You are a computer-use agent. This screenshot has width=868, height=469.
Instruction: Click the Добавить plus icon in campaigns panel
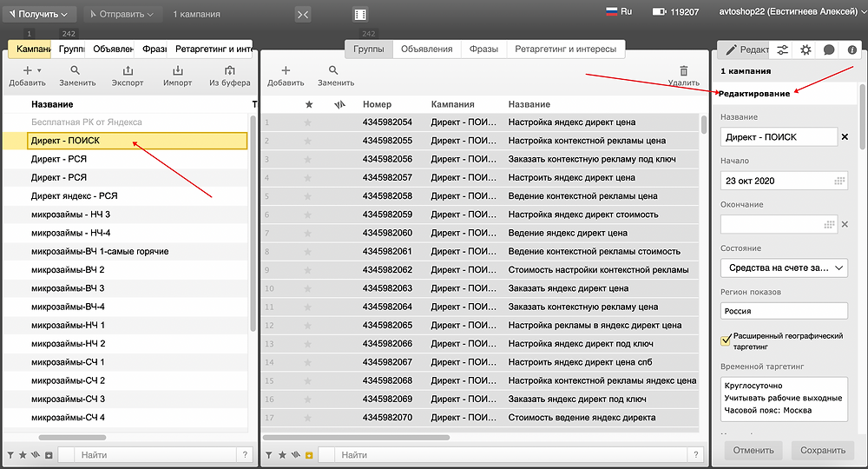coord(27,70)
